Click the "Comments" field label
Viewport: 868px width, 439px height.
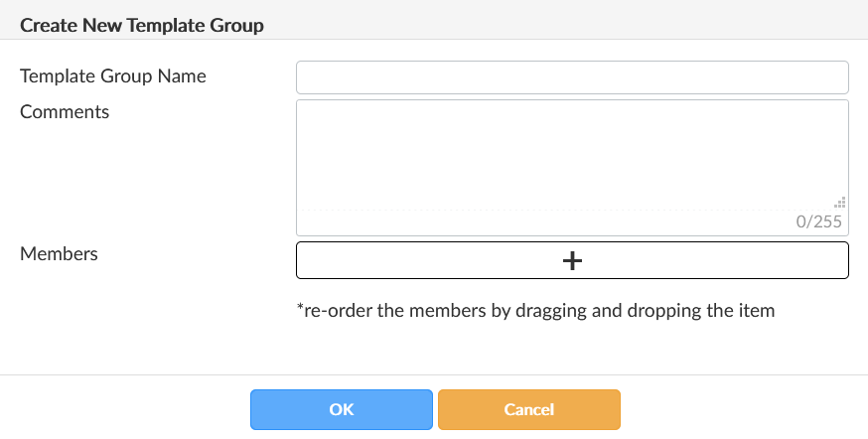click(65, 111)
